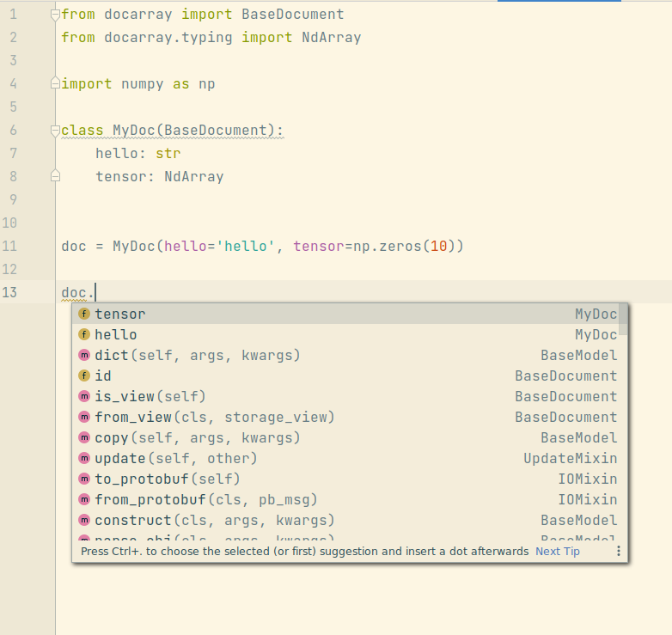This screenshot has height=635, width=672.
Task: Click the method icon beside from_protobuf
Action: pyautogui.click(x=84, y=498)
